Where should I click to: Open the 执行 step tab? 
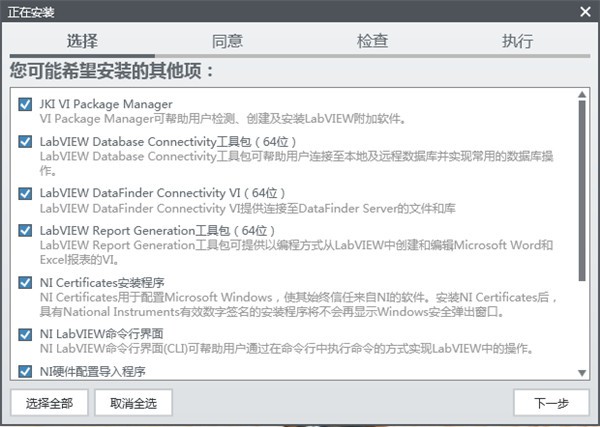click(x=517, y=42)
